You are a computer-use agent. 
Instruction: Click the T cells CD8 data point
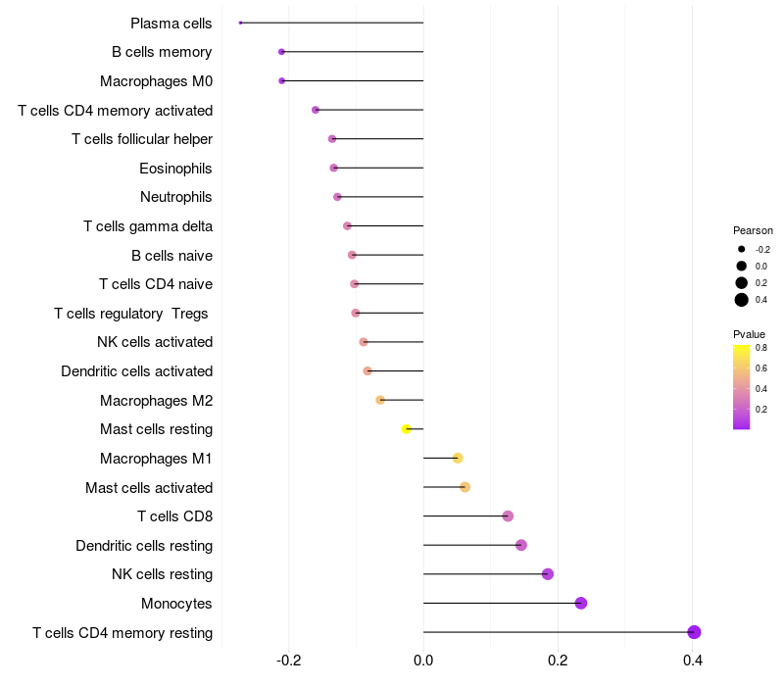(508, 516)
